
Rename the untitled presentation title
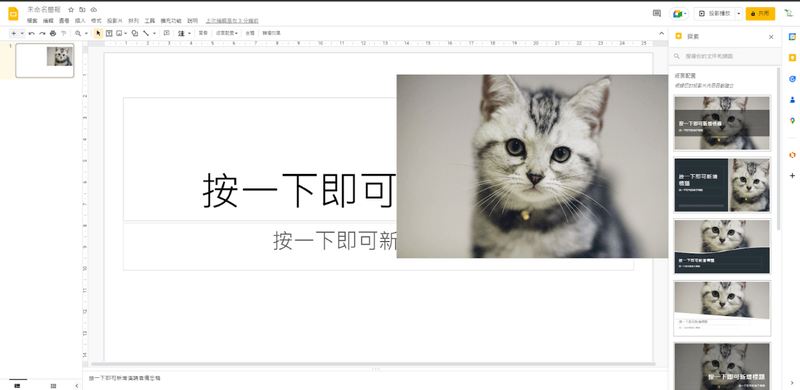(x=44, y=10)
